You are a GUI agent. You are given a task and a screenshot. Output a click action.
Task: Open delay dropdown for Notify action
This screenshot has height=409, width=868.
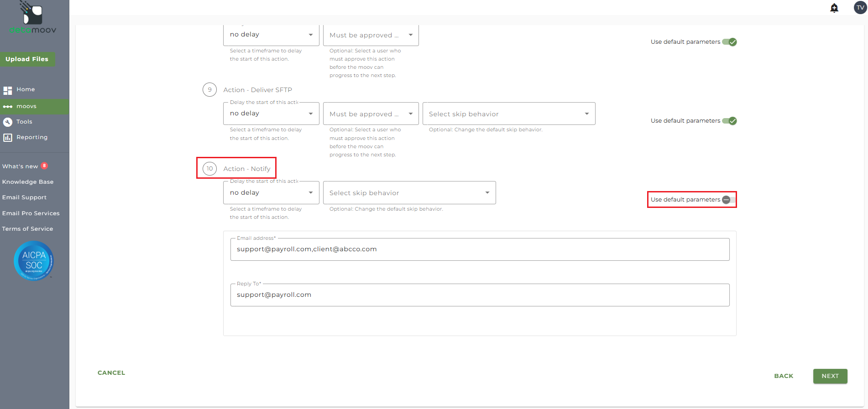(271, 193)
